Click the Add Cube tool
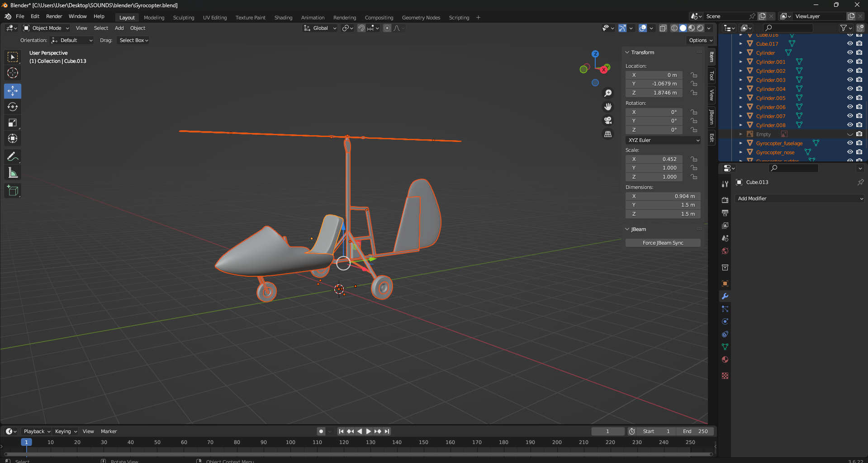Viewport: 868px width, 463px height. pyautogui.click(x=13, y=191)
